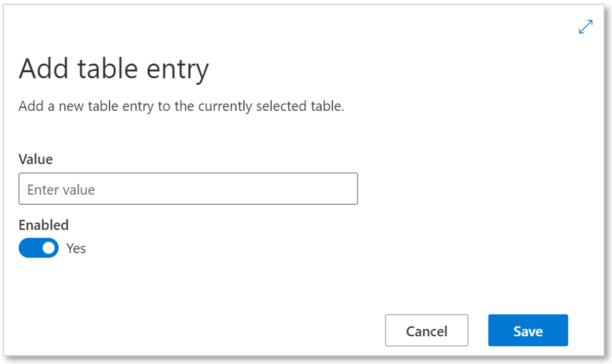
Task: Click the Add table entry heading
Action: click(114, 69)
